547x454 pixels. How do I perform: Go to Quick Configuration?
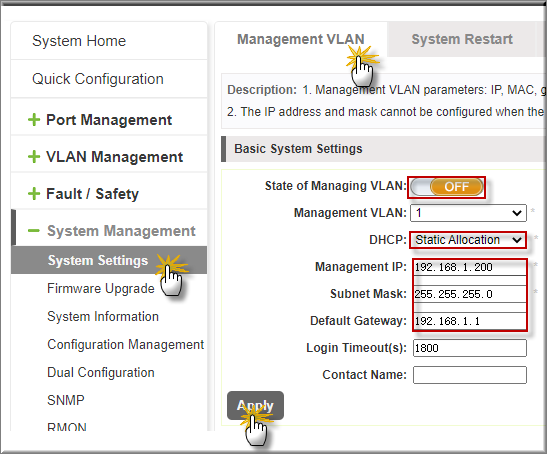click(x=98, y=79)
